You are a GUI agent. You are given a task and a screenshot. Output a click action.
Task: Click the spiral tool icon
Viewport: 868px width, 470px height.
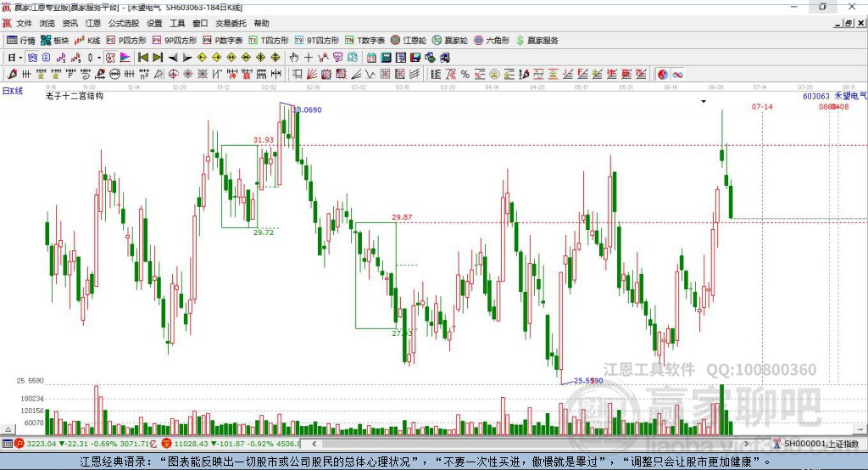[86, 75]
